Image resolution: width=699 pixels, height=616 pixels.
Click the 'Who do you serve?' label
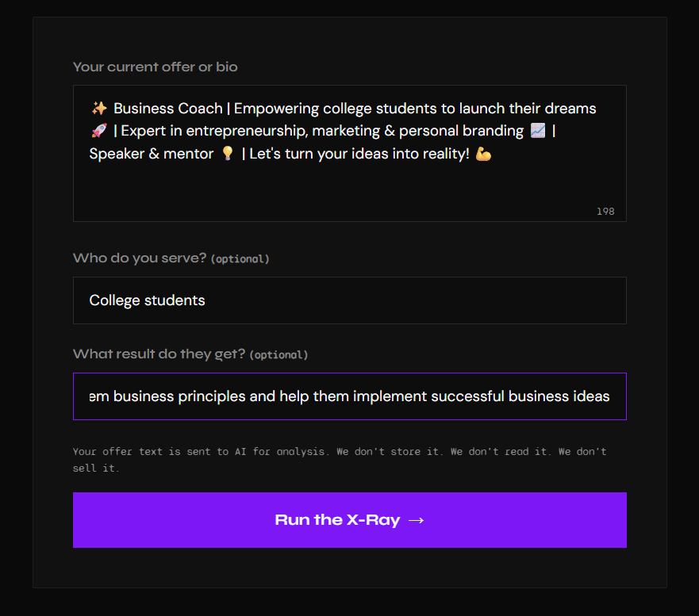pos(140,258)
